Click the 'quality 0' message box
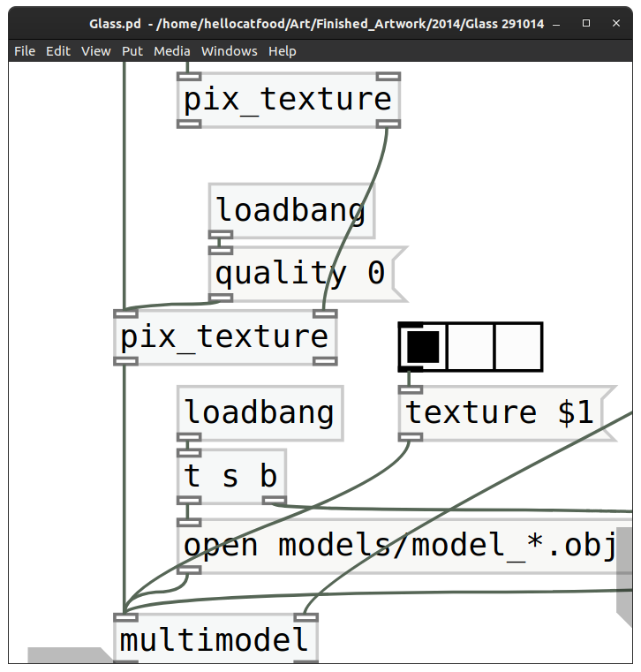Image resolution: width=641 pixels, height=672 pixels. coord(307,275)
